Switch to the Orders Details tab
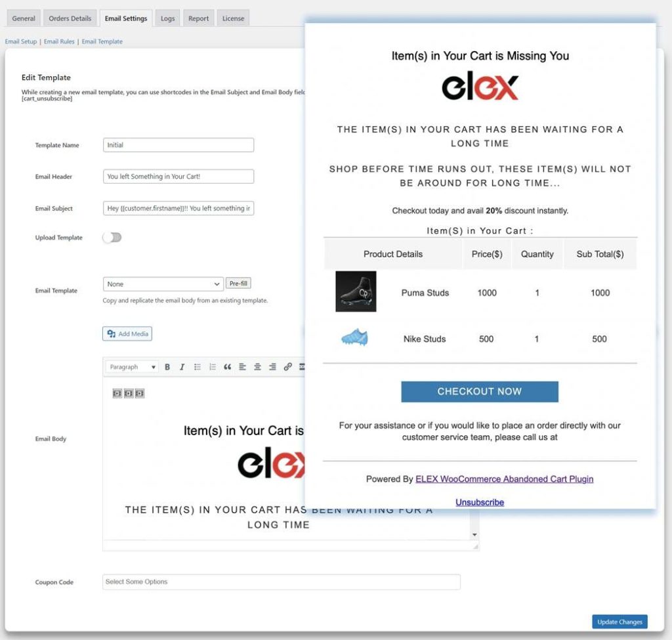 pos(70,18)
